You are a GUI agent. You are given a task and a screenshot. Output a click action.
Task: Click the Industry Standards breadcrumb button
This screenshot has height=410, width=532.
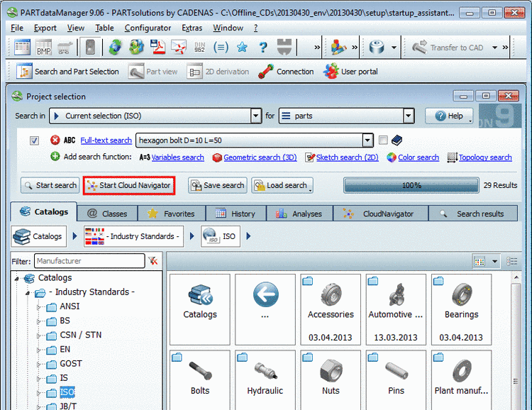coord(133,236)
